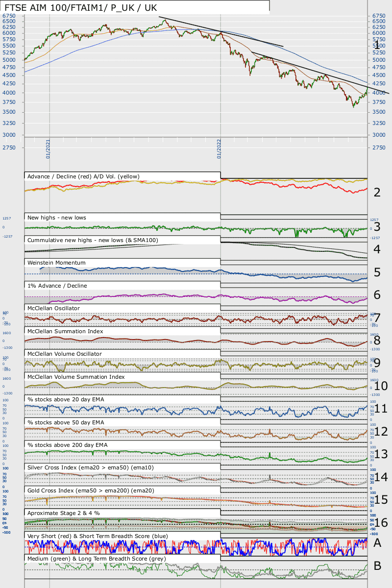Select the 'New highs - new lows' panel label
Viewport: 392px width, 588px height.
click(57, 217)
